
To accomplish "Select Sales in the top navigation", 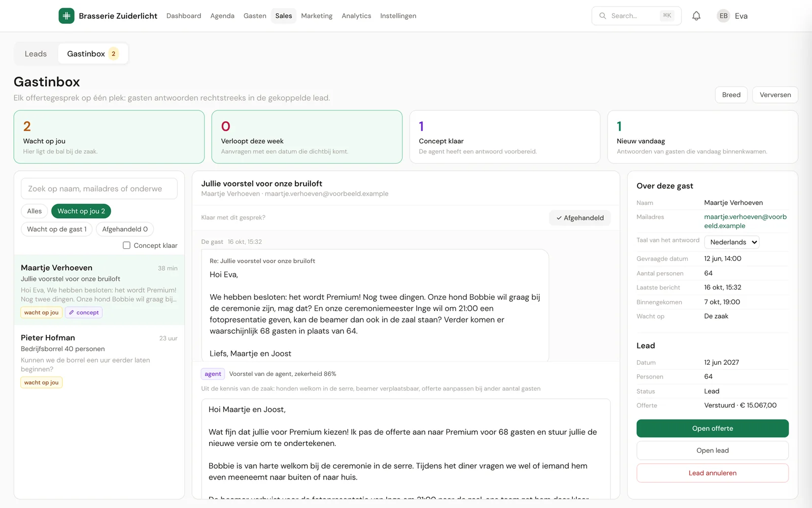I will coord(284,16).
